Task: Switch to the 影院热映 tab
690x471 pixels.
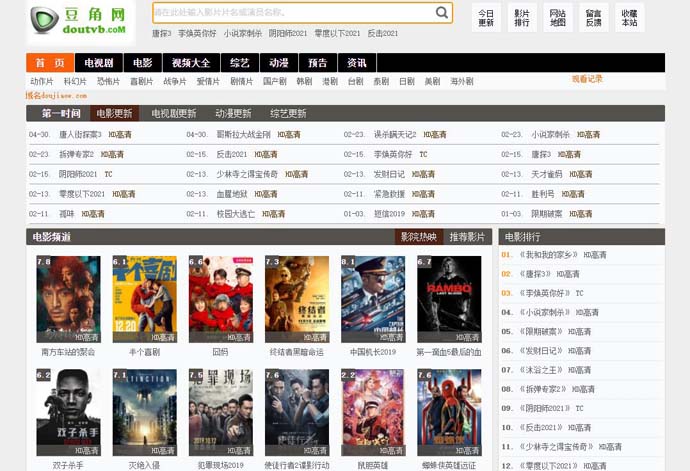Action: (x=418, y=237)
